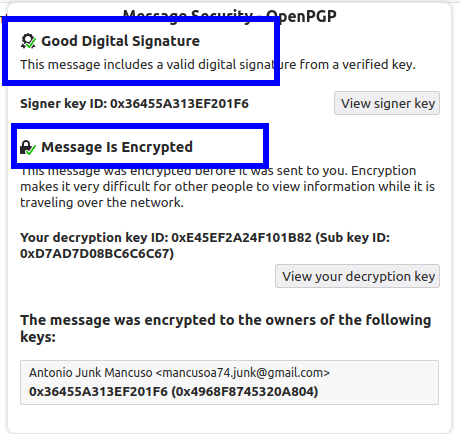Click the View your decryption key button

pos(357,276)
